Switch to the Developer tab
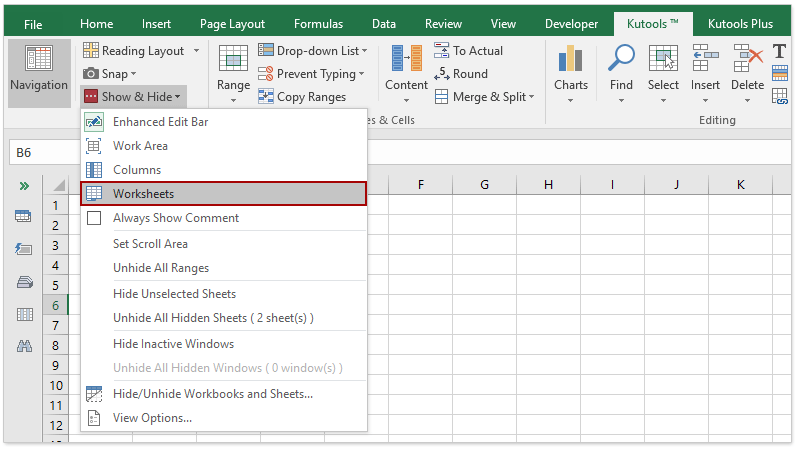 click(571, 24)
